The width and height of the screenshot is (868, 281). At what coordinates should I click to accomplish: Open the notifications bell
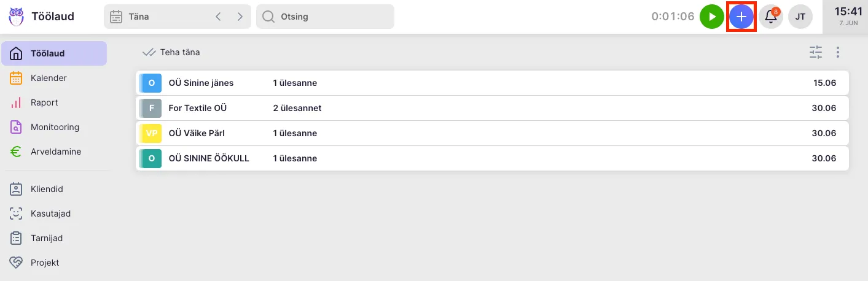point(771,17)
